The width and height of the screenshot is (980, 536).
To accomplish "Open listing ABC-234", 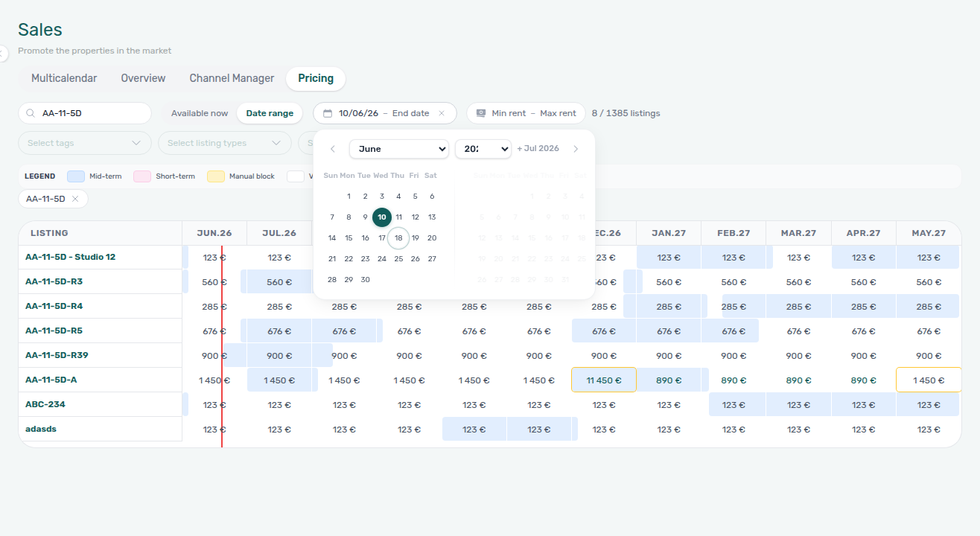I will tap(45, 404).
